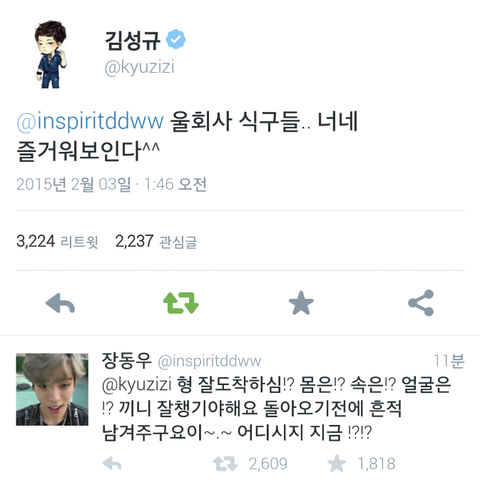Click @kyuzizi mention in 장동우's reply

pos(137,384)
